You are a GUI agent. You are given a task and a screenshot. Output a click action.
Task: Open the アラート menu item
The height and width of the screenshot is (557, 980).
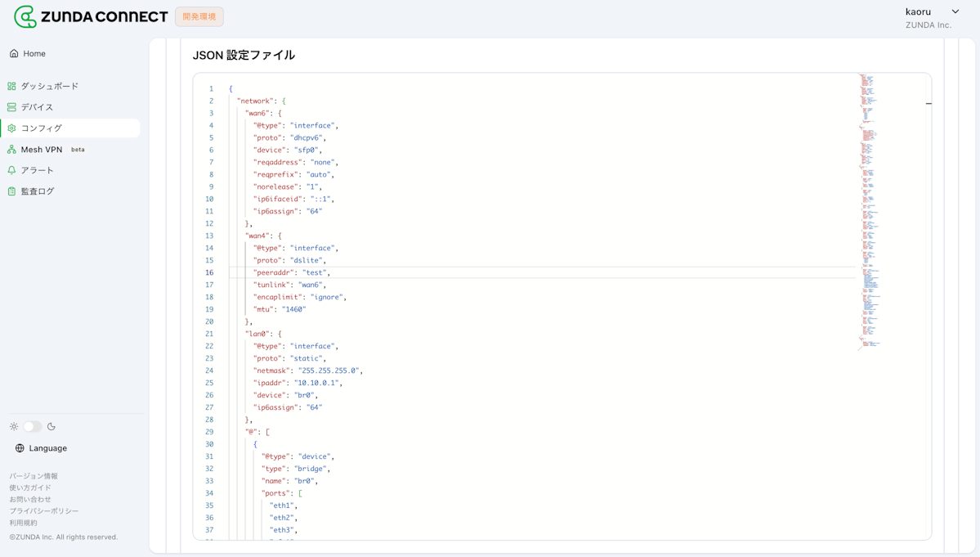click(70, 170)
